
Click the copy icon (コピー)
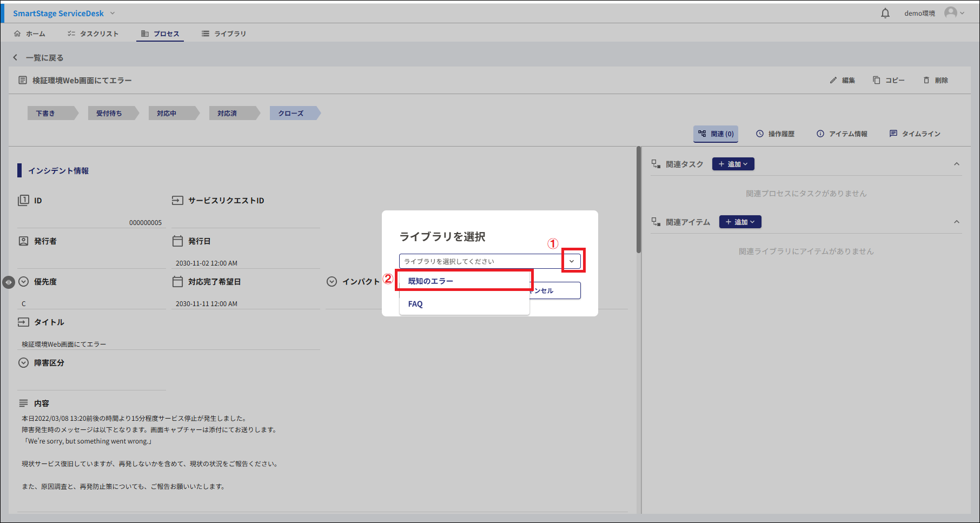[x=876, y=81]
